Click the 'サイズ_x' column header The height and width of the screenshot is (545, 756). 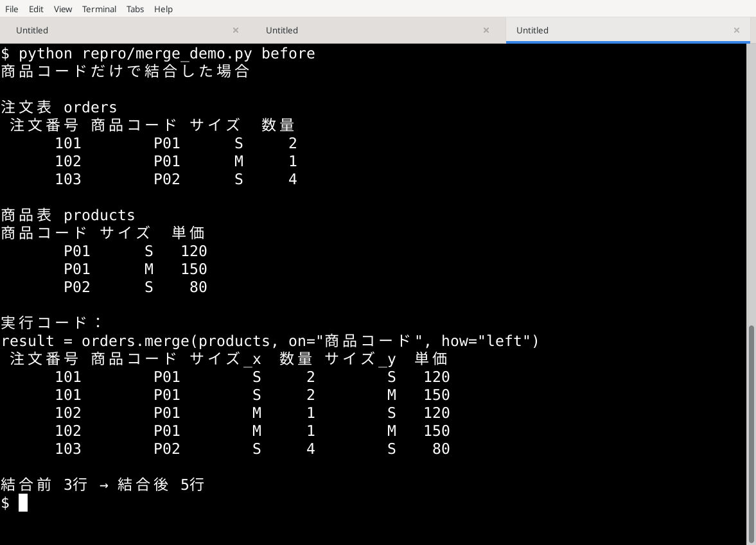(x=225, y=358)
